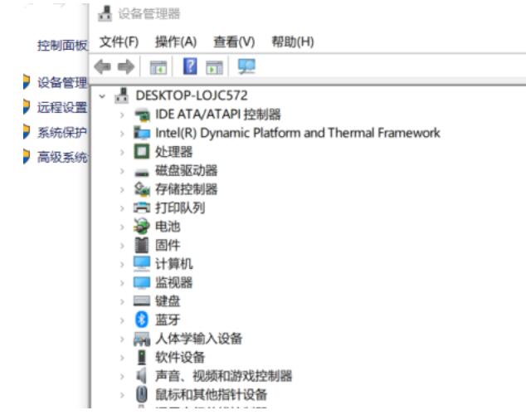This screenshot has height=420, width=526.
Task: Expand the IDE ATA/ATAPI 控制器 node
Action: pyautogui.click(x=122, y=115)
